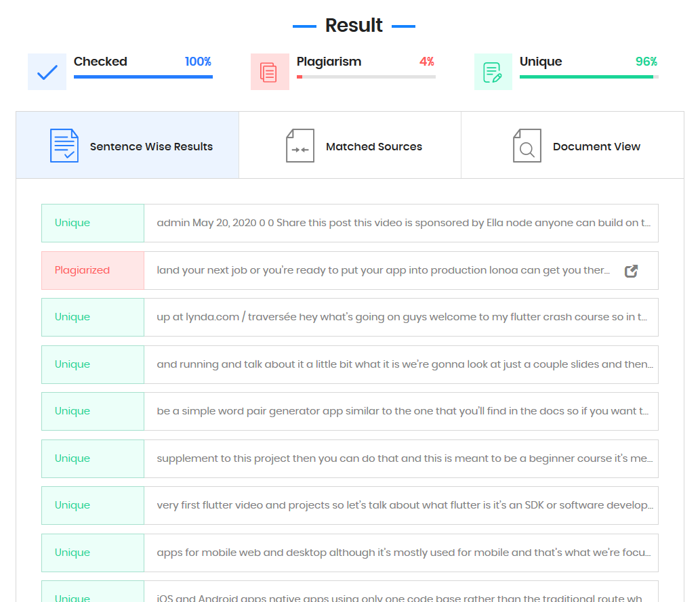Click the green Unique 96% progress bar
The width and height of the screenshot is (700, 602).
point(589,77)
